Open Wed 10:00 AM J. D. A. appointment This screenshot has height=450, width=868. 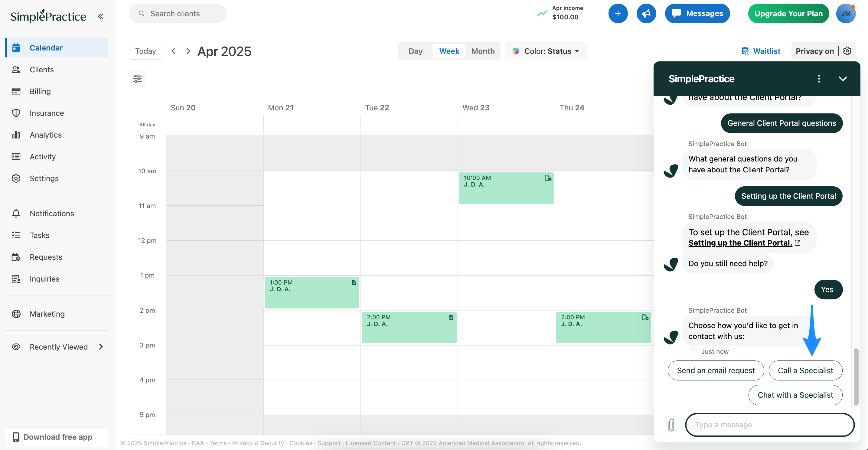pyautogui.click(x=506, y=188)
